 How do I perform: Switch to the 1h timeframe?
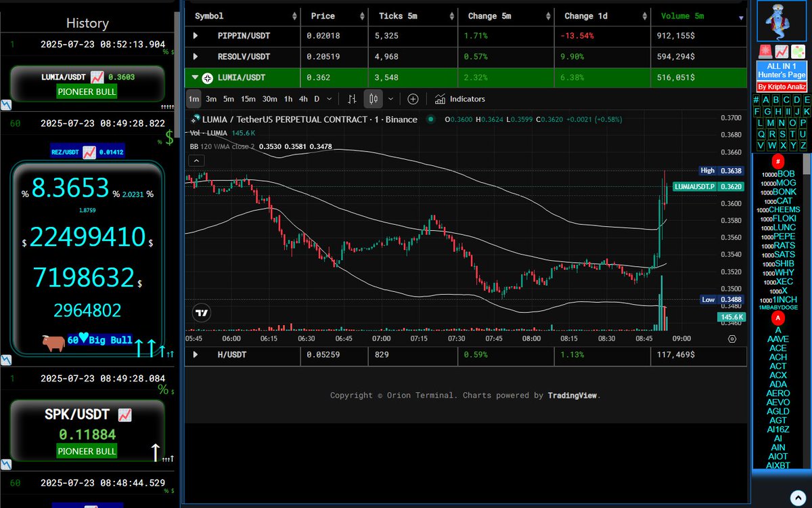[288, 99]
